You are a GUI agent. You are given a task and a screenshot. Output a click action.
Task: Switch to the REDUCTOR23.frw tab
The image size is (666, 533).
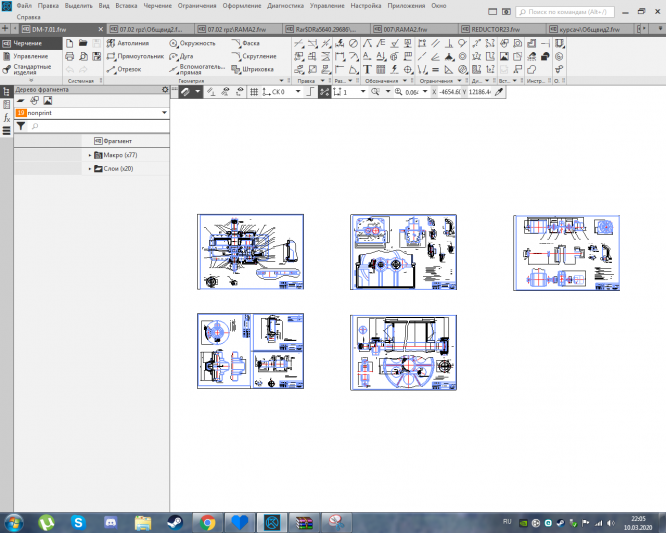coord(494,29)
